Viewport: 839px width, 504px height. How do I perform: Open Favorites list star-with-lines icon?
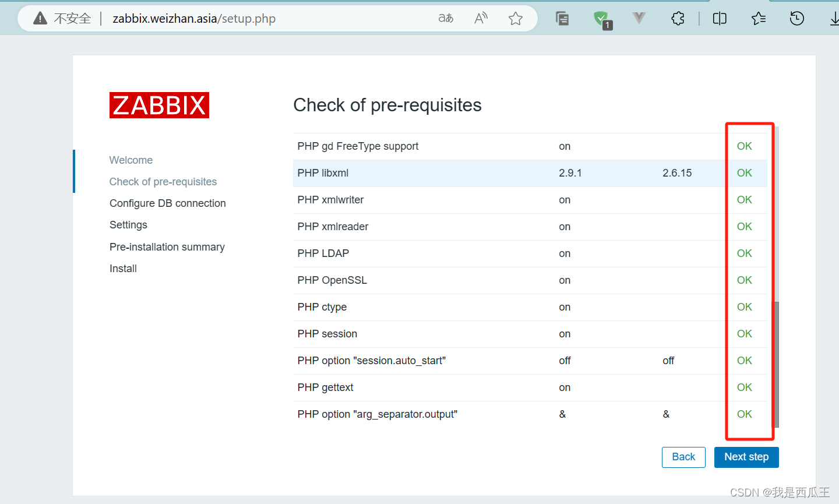(758, 18)
